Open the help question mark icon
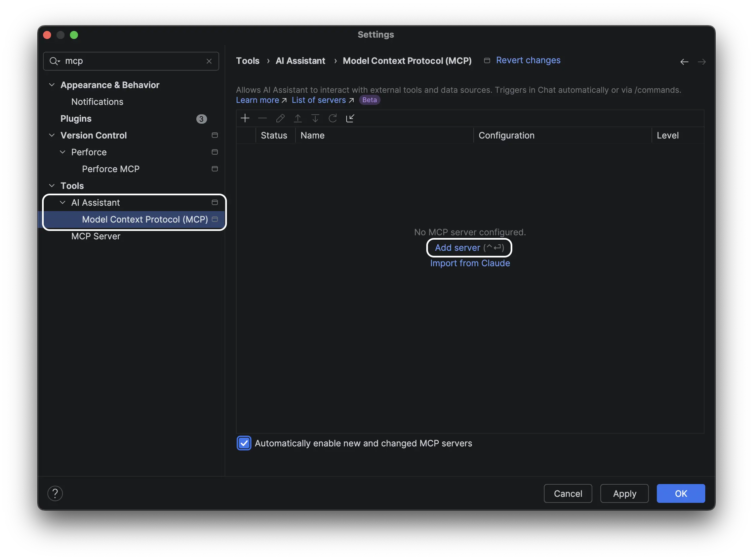This screenshot has height=560, width=753. pyautogui.click(x=55, y=493)
